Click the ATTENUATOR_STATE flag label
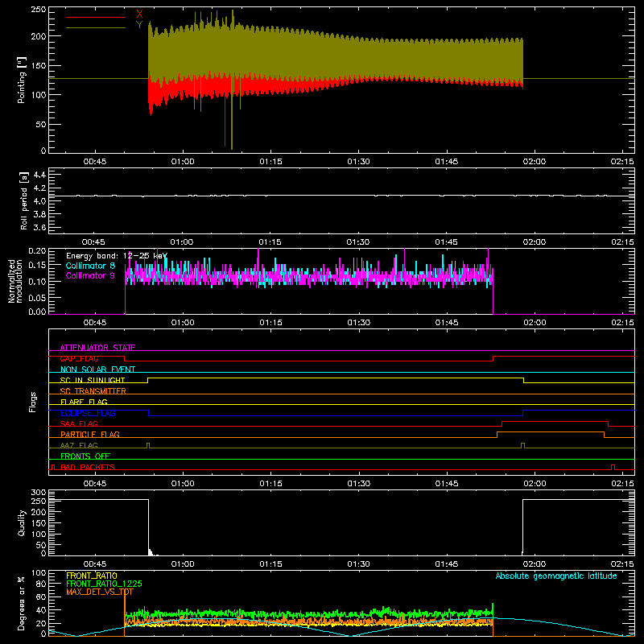 pyautogui.click(x=97, y=348)
